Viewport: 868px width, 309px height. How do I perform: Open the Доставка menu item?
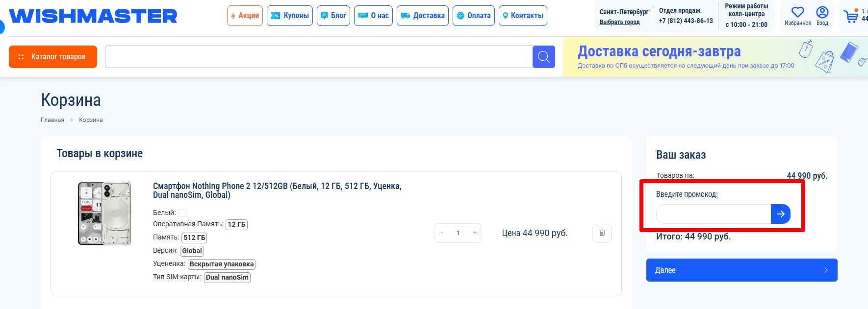[422, 16]
